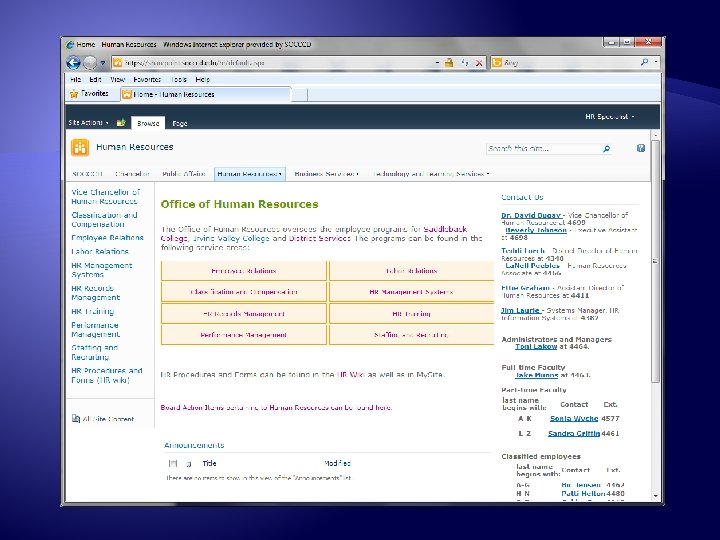Open Jim Laurie contact link
Image resolution: width=720 pixels, height=540 pixels.
520,310
